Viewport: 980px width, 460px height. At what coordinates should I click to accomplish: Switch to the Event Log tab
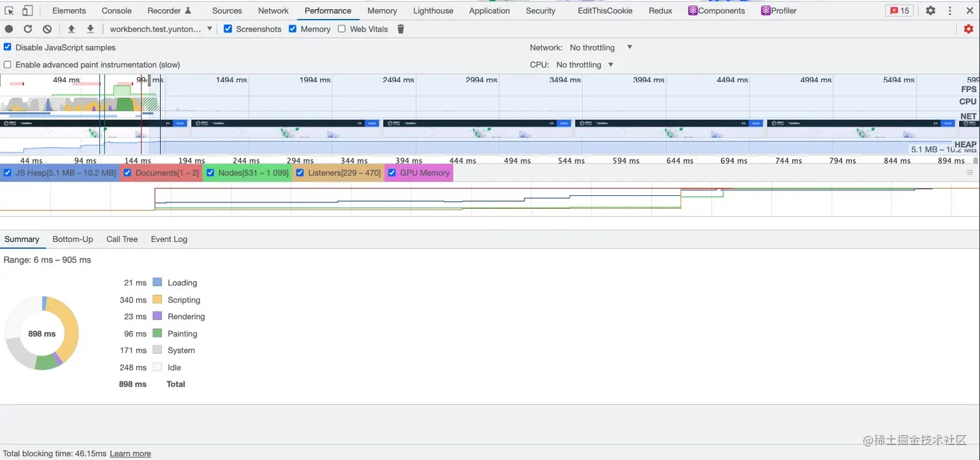click(169, 239)
